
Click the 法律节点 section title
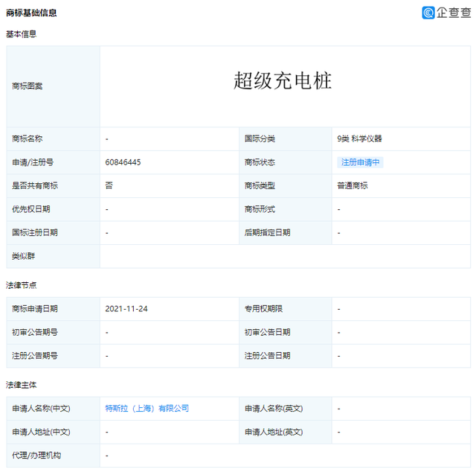point(22,285)
